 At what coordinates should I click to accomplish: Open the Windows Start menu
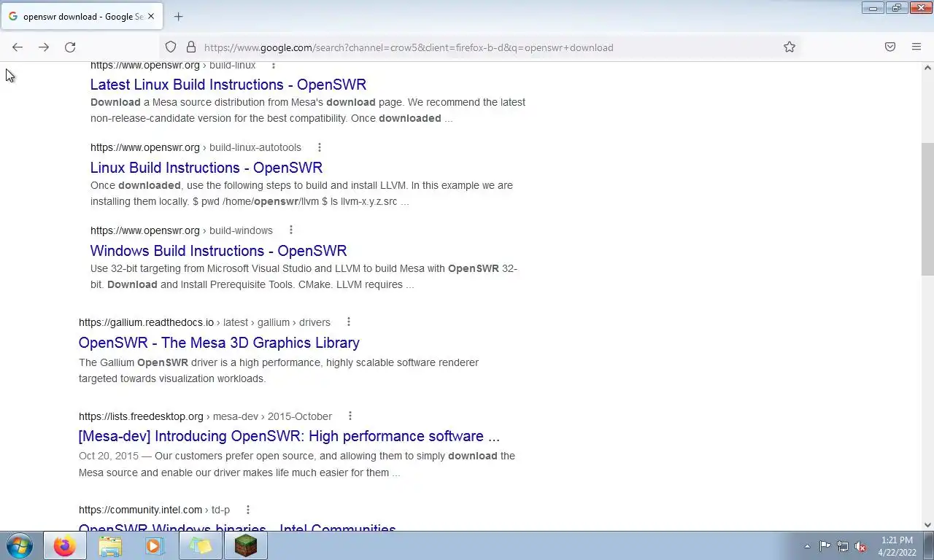(20, 545)
